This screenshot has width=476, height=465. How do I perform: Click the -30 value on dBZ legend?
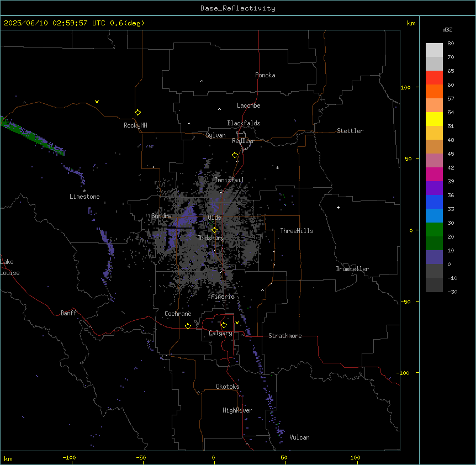pos(452,292)
